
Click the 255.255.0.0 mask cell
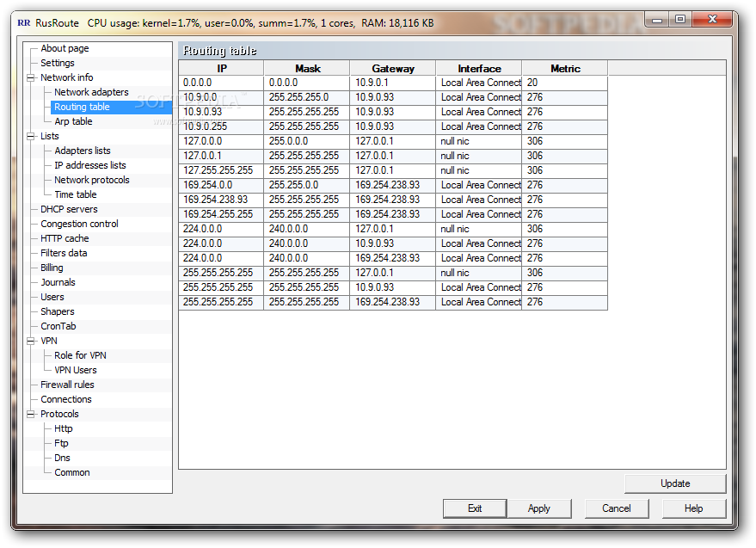tap(307, 185)
